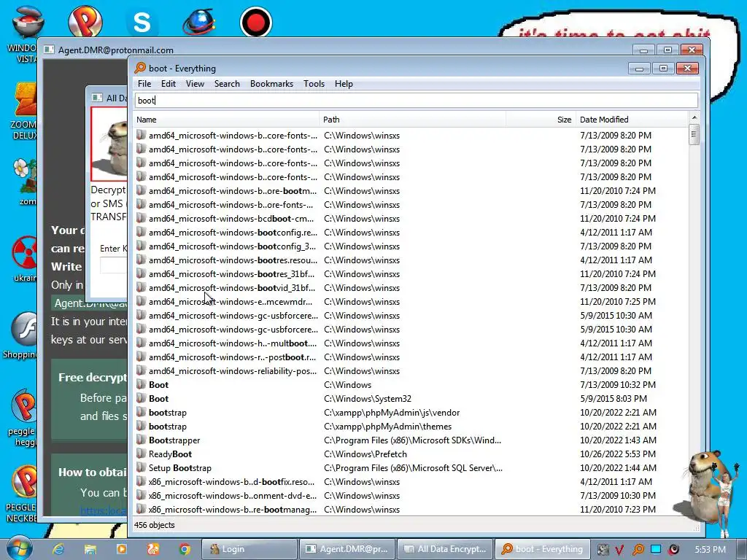This screenshot has width=747, height=560.
Task: Open the Tools menu in Everything
Action: coord(314,84)
